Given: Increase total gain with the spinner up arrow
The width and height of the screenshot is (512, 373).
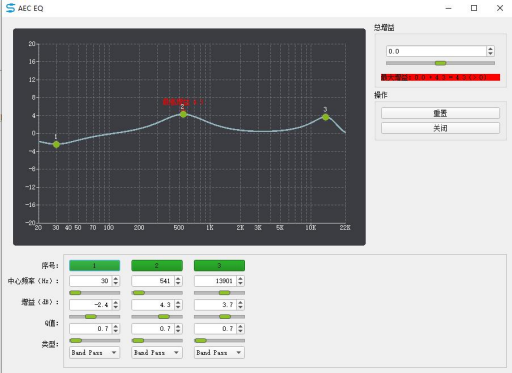Looking at the screenshot, I should coord(490,49).
